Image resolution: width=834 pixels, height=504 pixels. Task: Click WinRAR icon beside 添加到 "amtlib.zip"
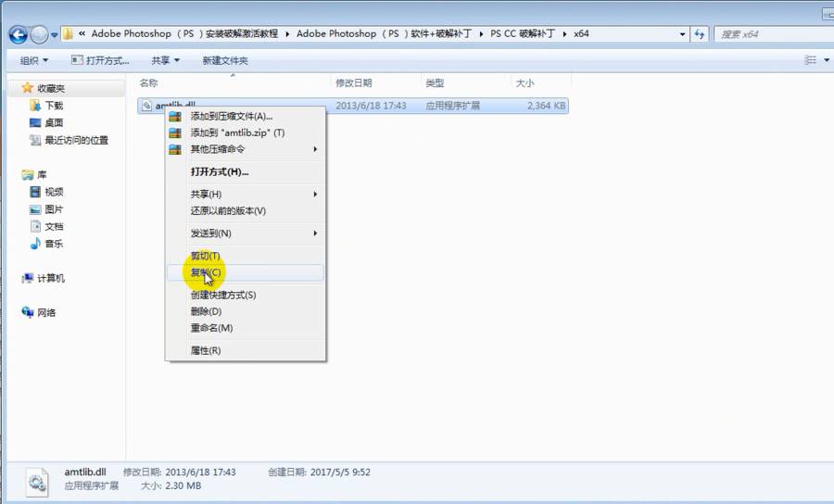pos(175,132)
